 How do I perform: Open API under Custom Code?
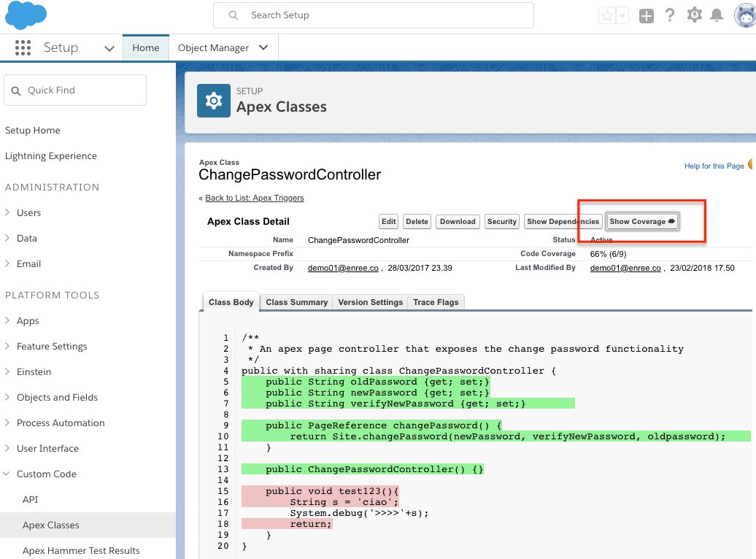click(30, 500)
